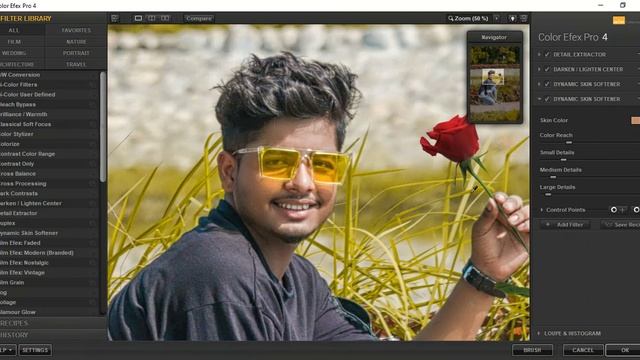Expand the Recipes section
The image size is (640, 360).
tap(53, 323)
